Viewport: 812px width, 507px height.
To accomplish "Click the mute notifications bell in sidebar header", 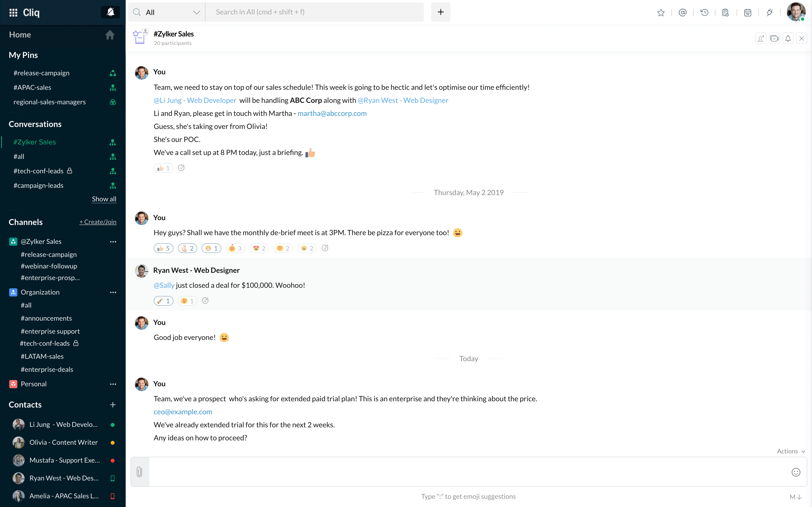I will 110,12.
